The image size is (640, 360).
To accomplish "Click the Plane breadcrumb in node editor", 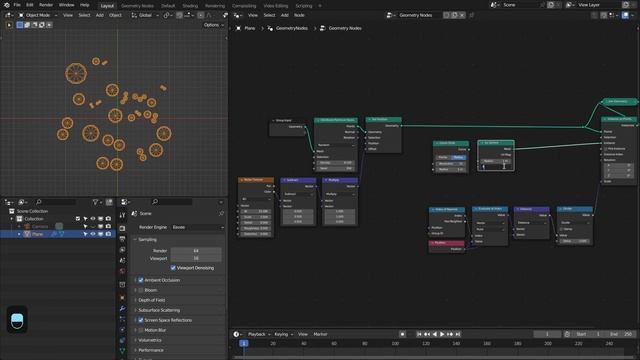I will [245, 28].
